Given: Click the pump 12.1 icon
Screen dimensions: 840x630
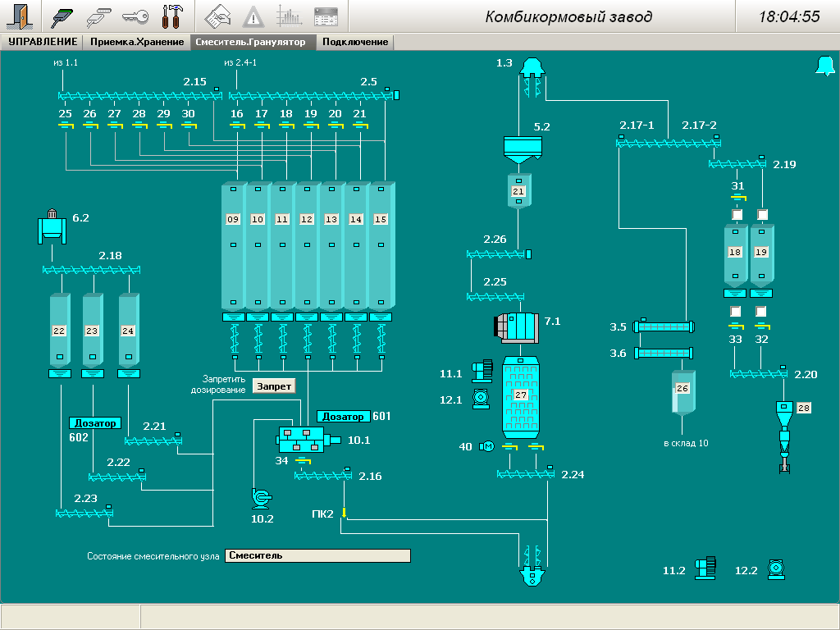Looking at the screenshot, I should (481, 399).
